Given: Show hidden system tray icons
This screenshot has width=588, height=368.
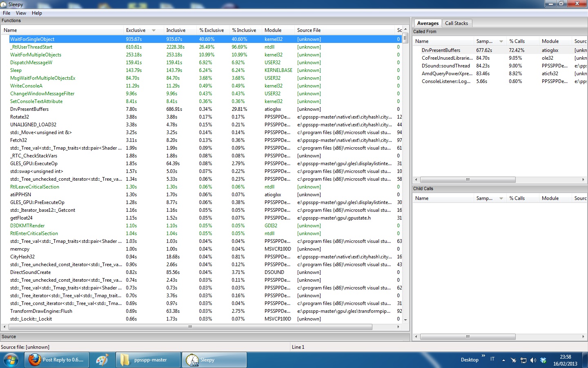Looking at the screenshot, I should 503,360.
